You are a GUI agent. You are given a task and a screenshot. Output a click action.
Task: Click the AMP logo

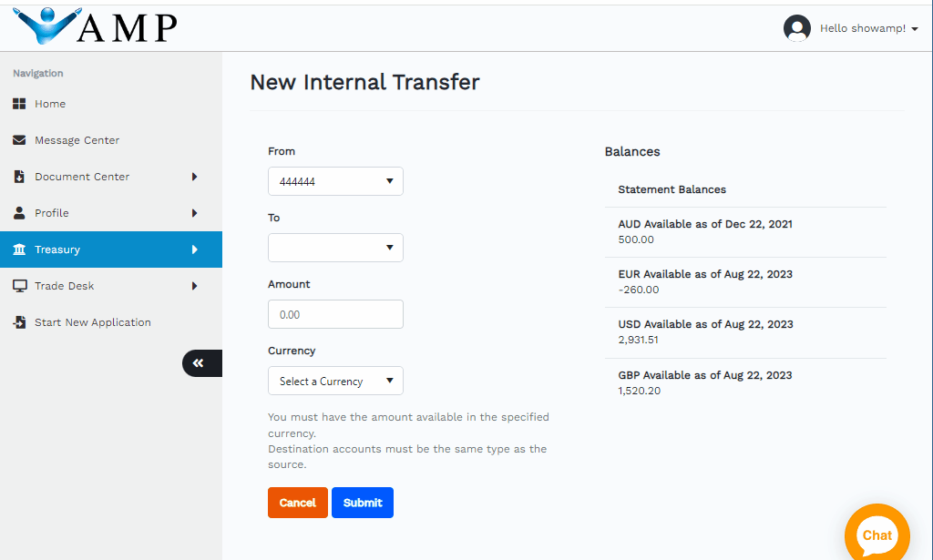(96, 25)
